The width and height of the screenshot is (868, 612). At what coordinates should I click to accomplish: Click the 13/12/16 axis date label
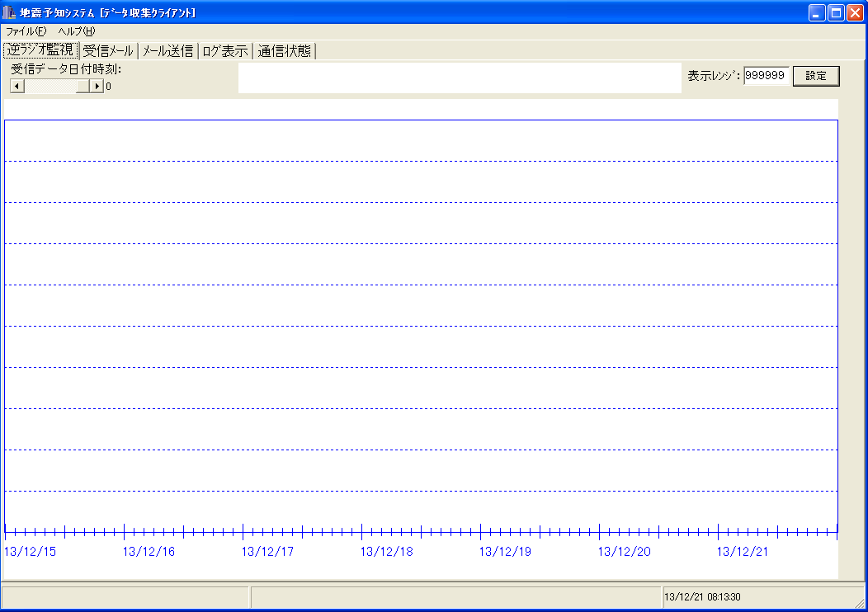pos(149,552)
